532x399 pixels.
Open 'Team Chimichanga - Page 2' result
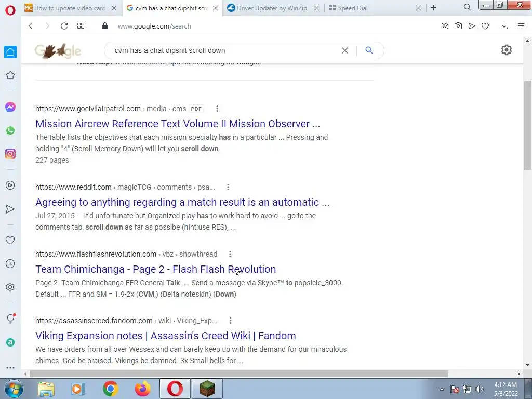point(155,269)
